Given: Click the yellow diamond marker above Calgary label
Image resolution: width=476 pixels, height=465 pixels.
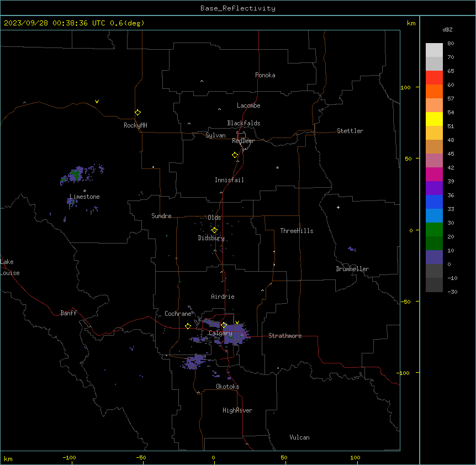Looking at the screenshot, I should 224,325.
